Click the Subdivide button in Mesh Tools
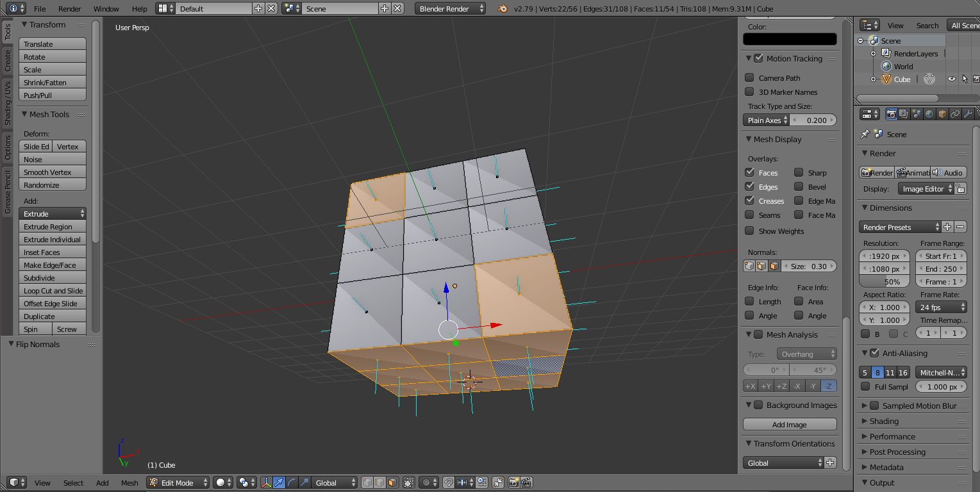This screenshot has height=492, width=980. pyautogui.click(x=52, y=277)
